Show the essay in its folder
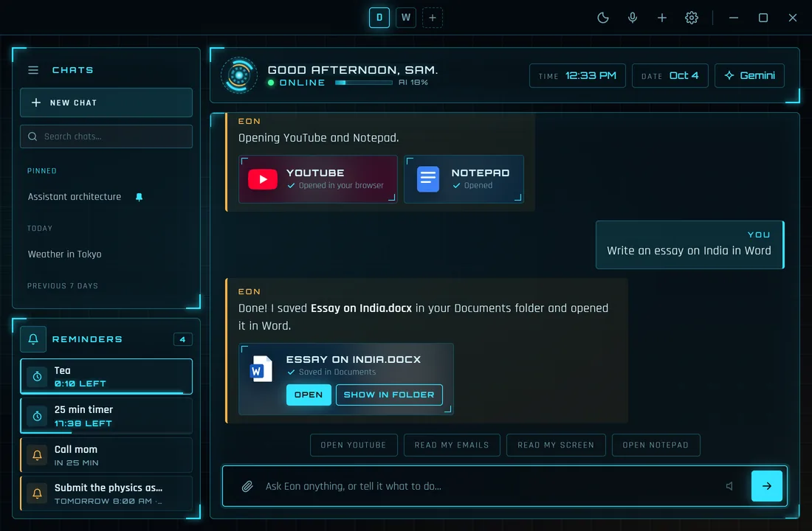The height and width of the screenshot is (531, 812). tap(389, 395)
